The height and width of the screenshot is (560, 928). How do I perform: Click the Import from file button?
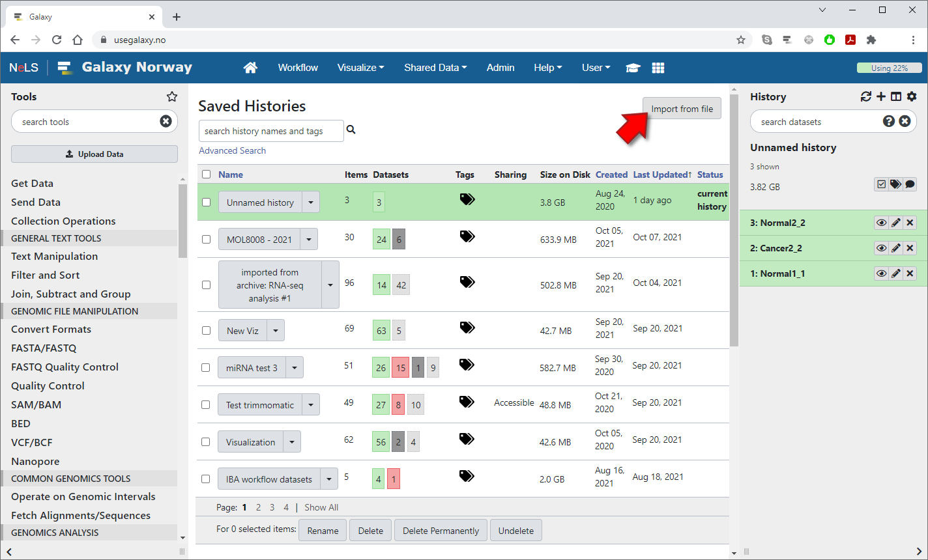click(x=682, y=109)
